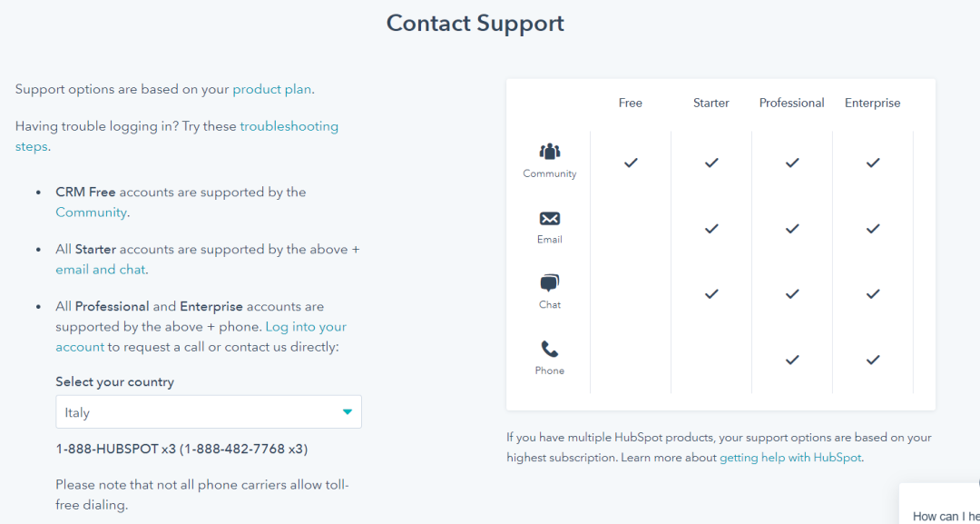
Task: Click the Starter column header
Action: (711, 103)
